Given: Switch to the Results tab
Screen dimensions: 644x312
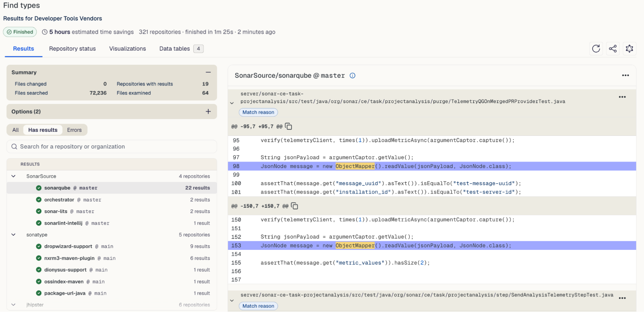Looking at the screenshot, I should click(24, 49).
